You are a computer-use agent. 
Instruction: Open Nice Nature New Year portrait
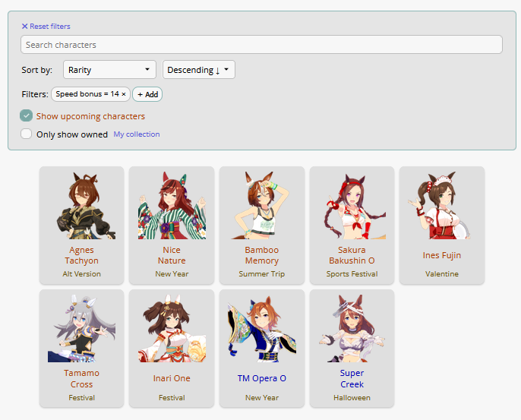point(172,206)
